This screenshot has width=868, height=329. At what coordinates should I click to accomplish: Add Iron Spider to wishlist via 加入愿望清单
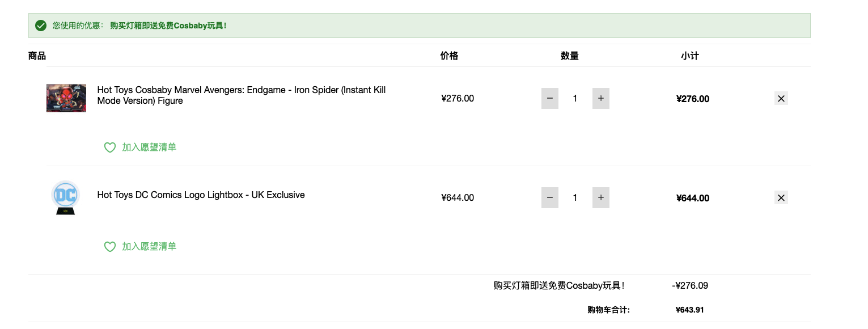tap(149, 147)
